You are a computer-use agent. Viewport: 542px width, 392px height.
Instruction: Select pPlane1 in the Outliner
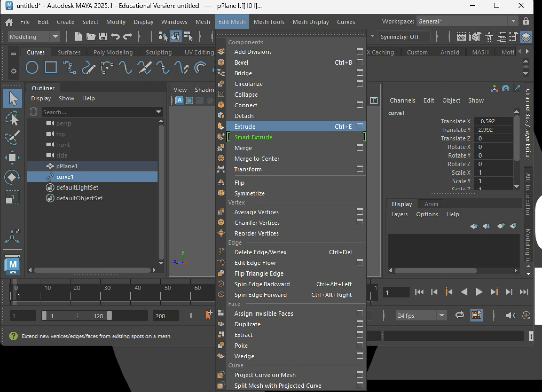point(67,166)
